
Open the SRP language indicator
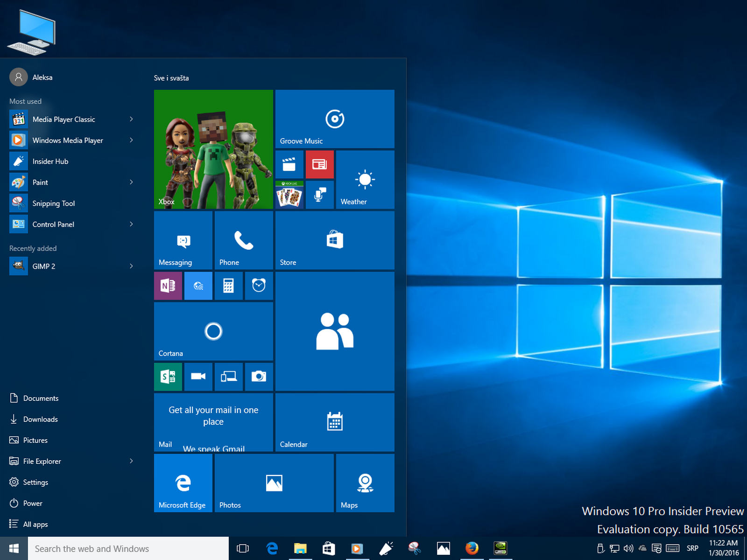click(x=692, y=548)
